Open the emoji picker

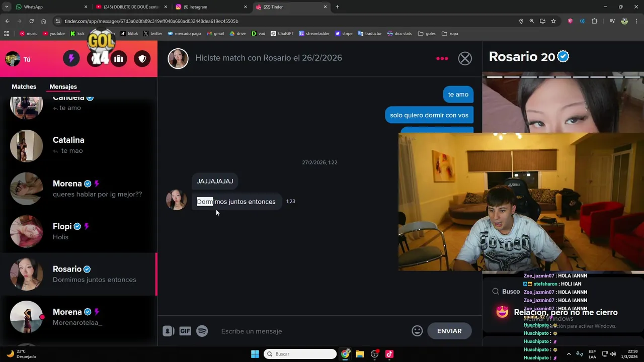(x=417, y=331)
